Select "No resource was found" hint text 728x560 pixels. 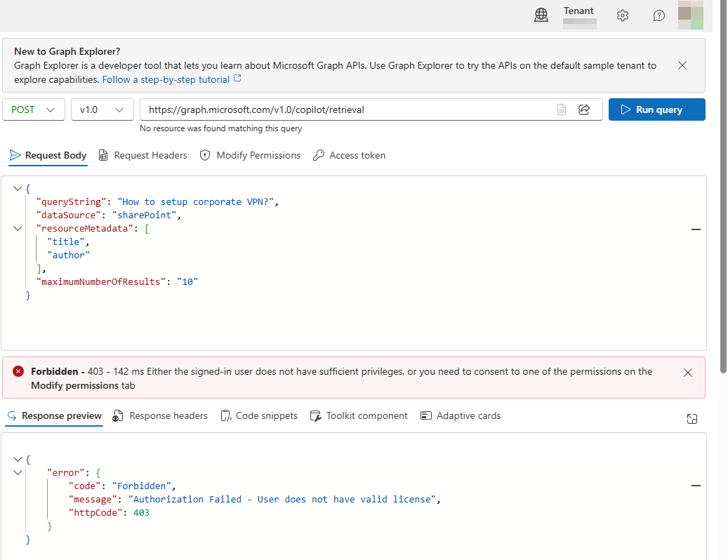point(220,128)
